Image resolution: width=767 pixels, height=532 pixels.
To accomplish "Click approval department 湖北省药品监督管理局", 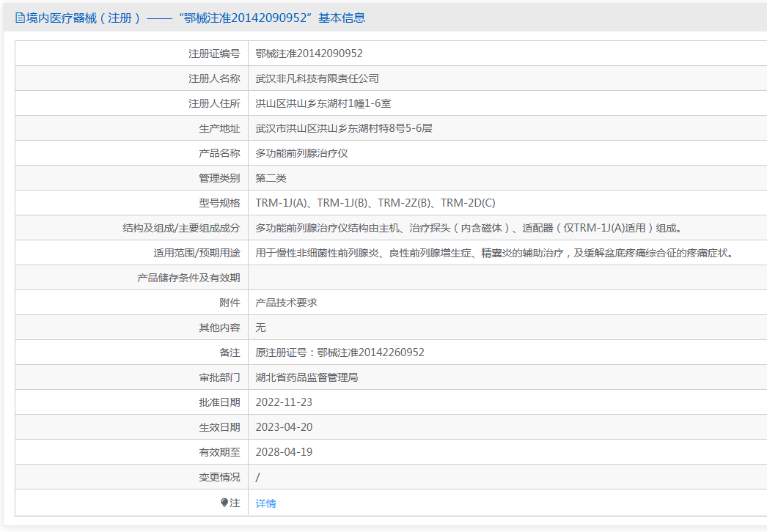I will [x=307, y=377].
